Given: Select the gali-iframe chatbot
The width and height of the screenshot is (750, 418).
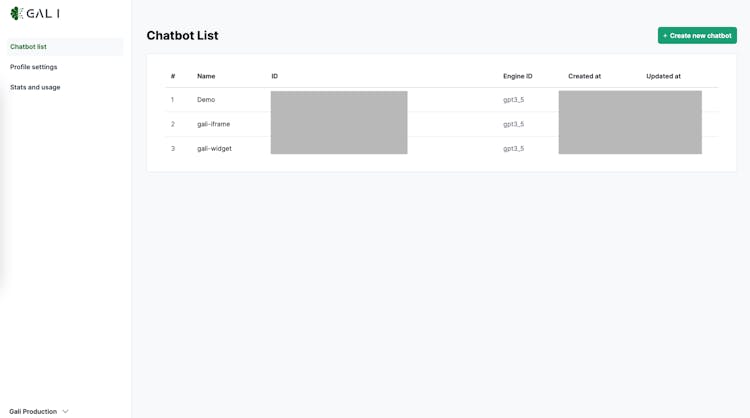Looking at the screenshot, I should pos(213,124).
